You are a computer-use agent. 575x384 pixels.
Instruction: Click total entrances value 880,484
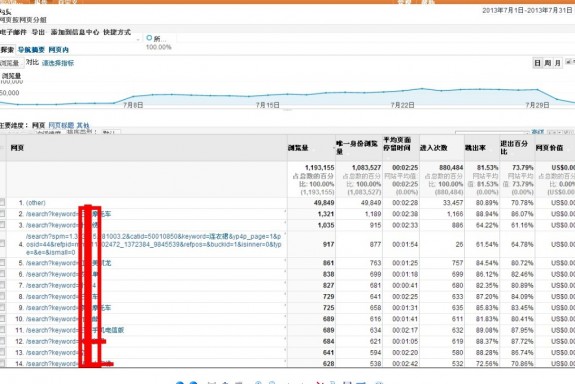click(451, 168)
